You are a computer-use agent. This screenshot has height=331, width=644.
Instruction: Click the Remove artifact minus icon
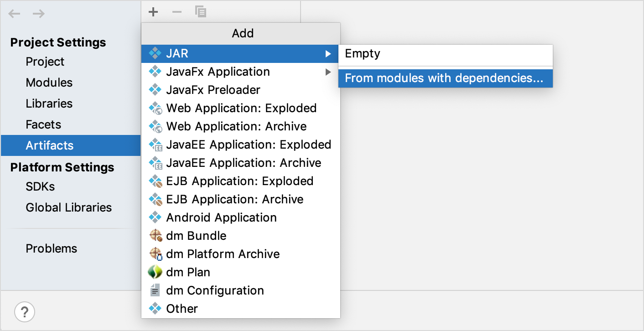(177, 12)
